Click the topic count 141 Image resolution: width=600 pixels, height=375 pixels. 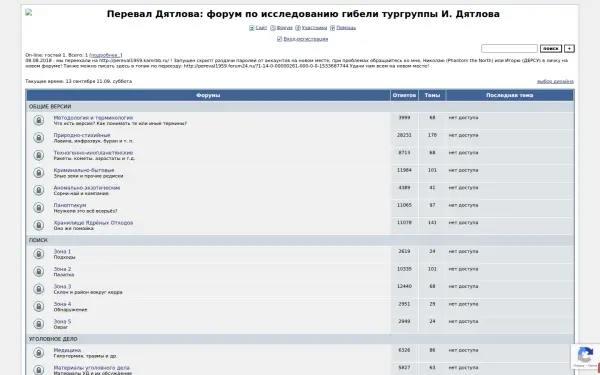432,223
